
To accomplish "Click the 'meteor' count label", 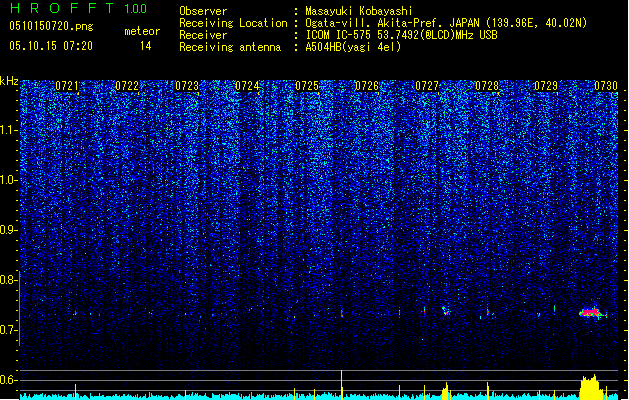I will pyautogui.click(x=142, y=31).
